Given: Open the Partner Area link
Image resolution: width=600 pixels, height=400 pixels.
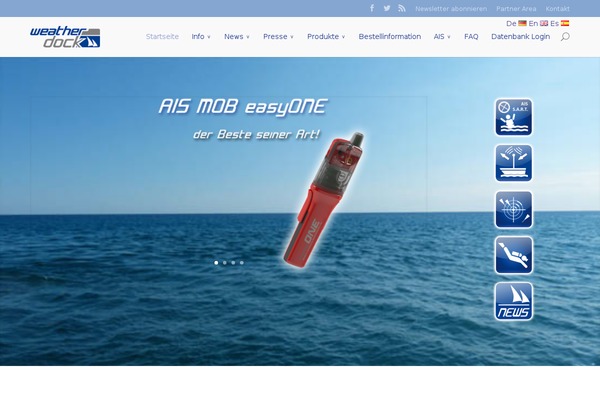Looking at the screenshot, I should coord(516,8).
